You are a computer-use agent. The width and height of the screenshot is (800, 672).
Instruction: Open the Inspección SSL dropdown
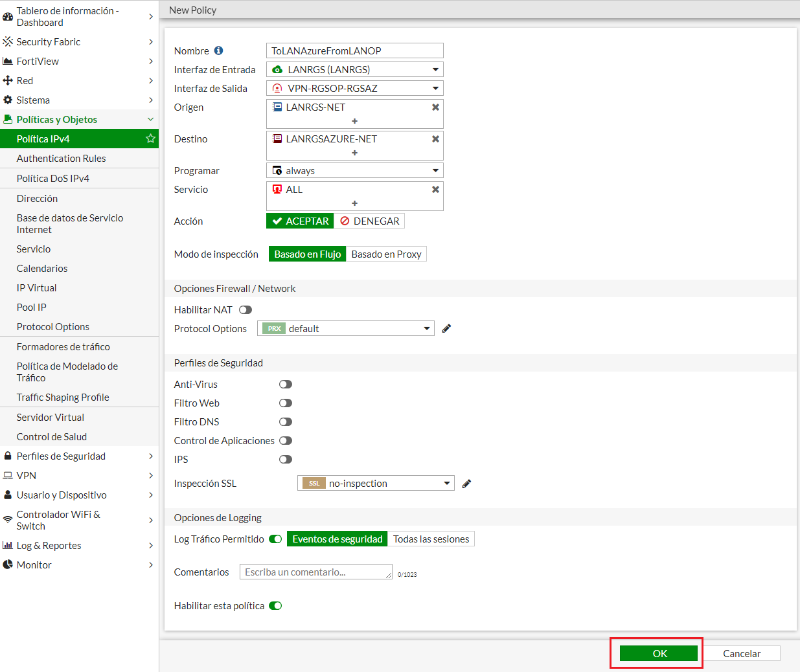click(376, 483)
